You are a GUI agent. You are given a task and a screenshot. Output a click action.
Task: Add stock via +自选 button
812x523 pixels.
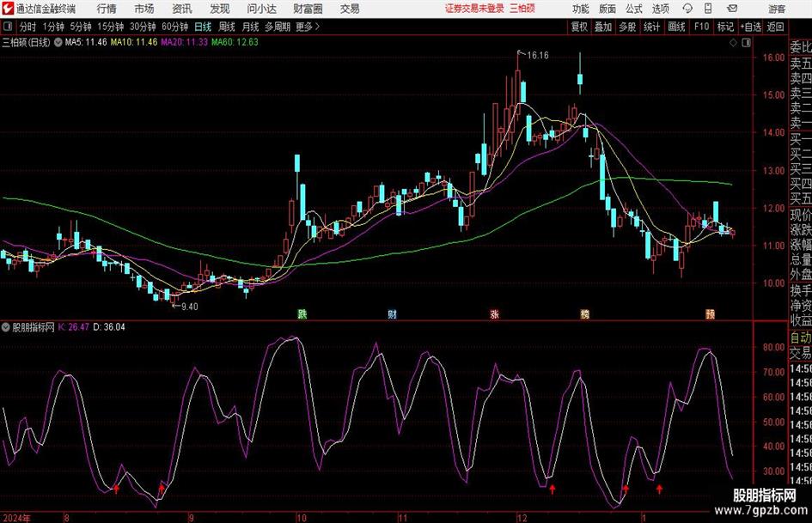tap(750, 27)
